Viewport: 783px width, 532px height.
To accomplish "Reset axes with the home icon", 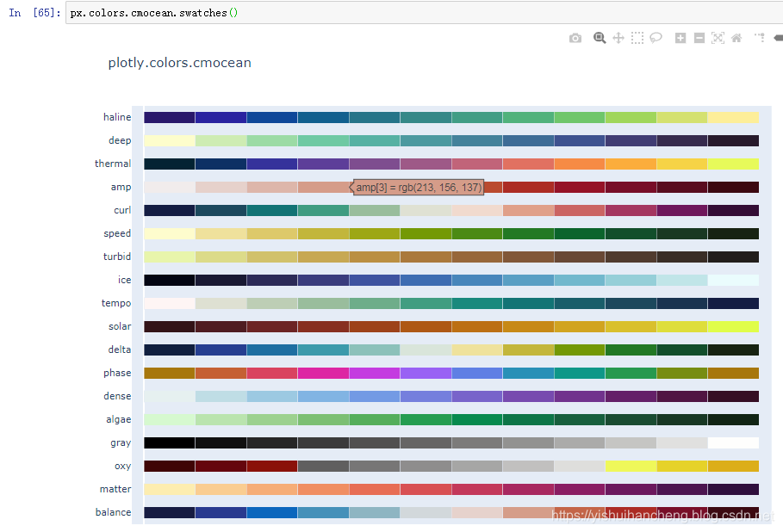I will tap(736, 38).
